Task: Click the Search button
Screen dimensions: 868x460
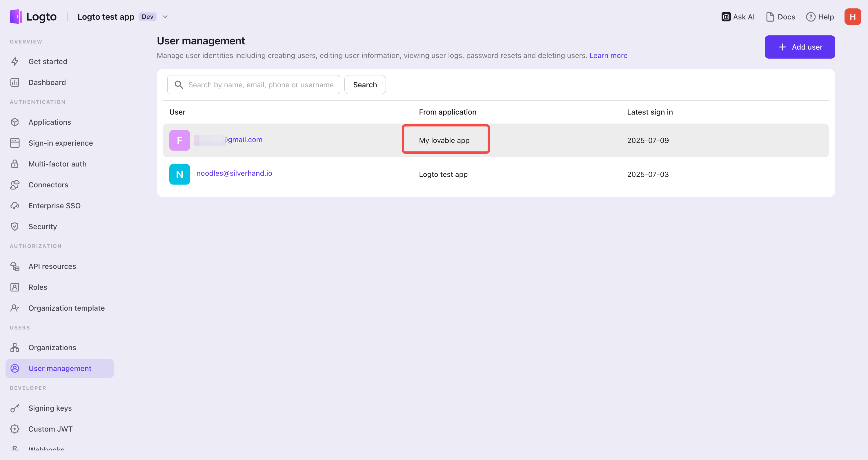Action: click(x=365, y=85)
